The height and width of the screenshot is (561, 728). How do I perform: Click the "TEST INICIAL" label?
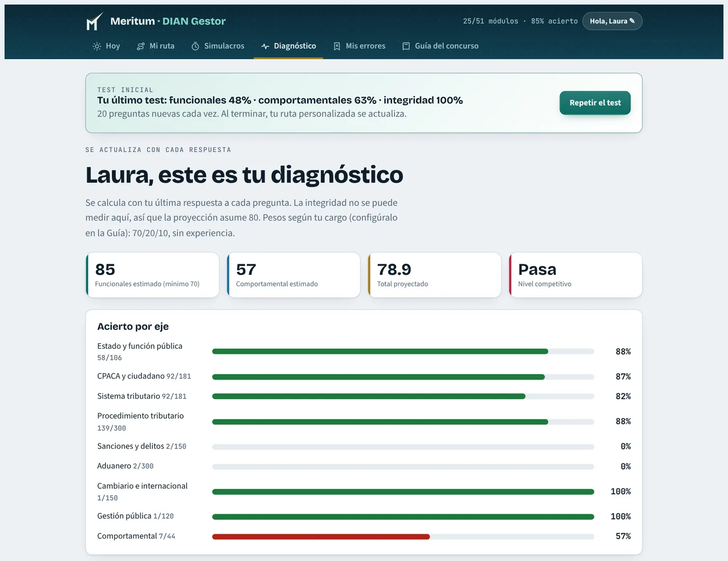pyautogui.click(x=125, y=90)
